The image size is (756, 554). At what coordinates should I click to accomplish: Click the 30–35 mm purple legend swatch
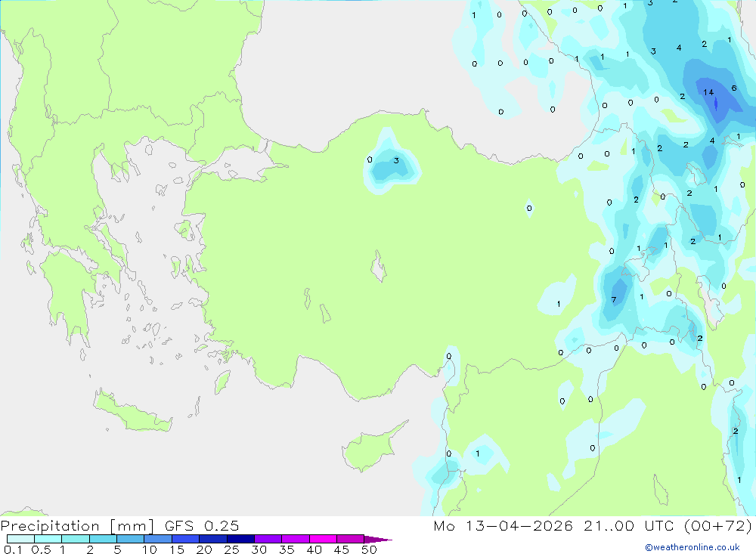[268, 539]
